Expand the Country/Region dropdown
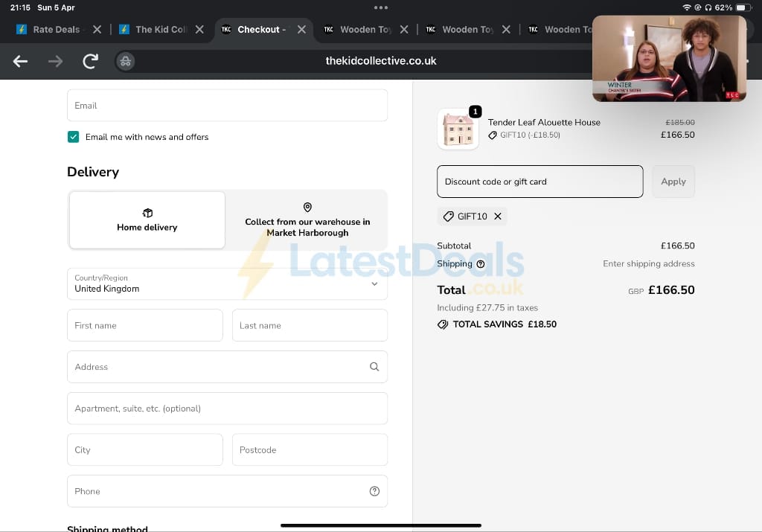 tap(228, 283)
